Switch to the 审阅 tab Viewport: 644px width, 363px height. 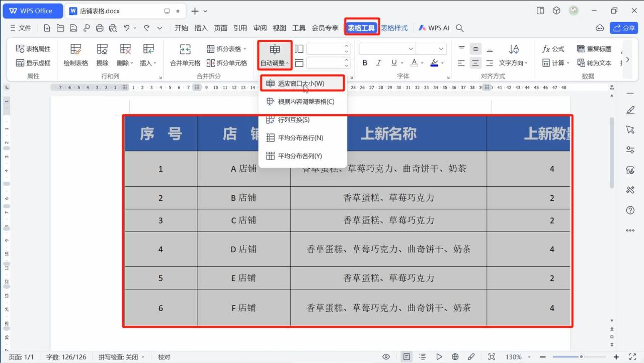260,28
